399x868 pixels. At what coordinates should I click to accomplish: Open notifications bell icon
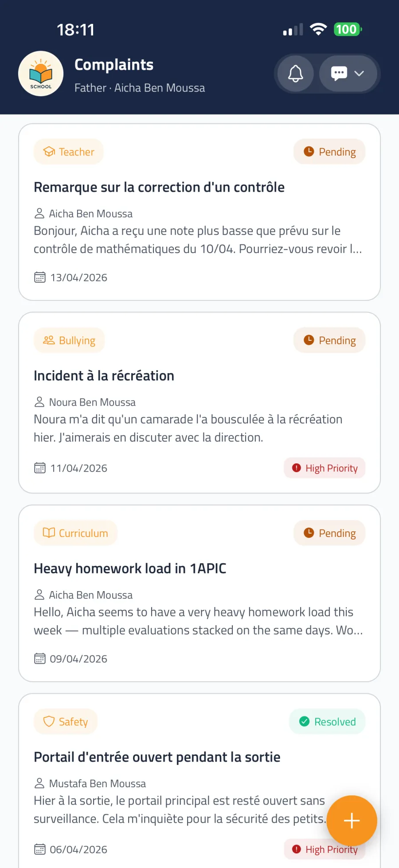(295, 74)
